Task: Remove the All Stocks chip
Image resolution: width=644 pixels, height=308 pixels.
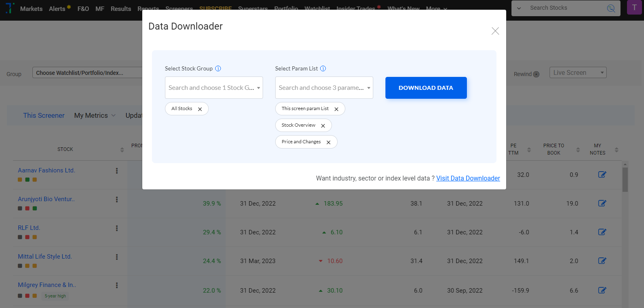Action: 200,109
